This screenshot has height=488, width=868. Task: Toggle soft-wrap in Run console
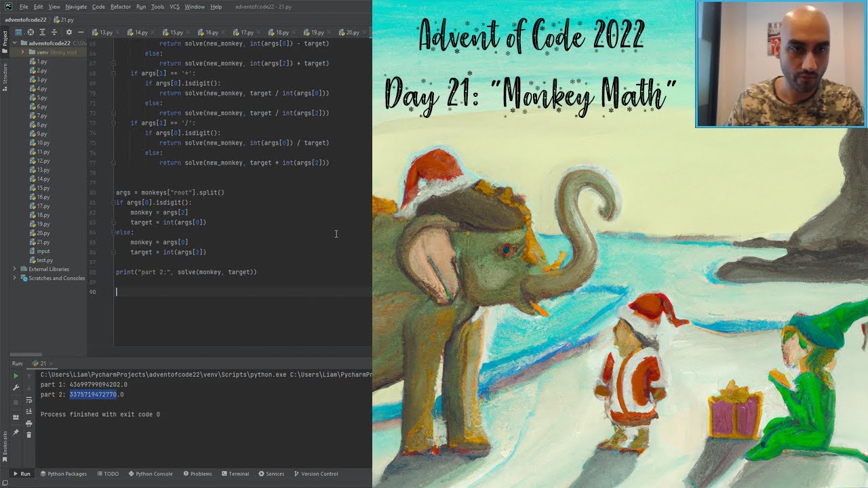point(29,400)
